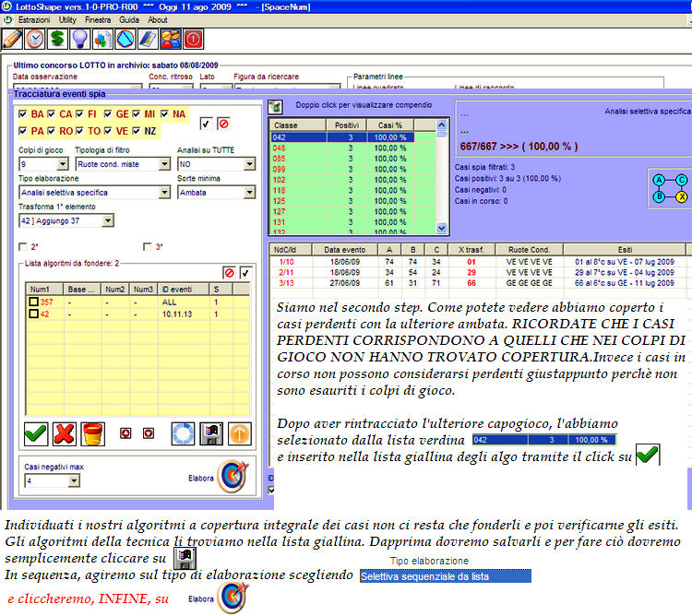Click the blue circular refresh icon
692x616 pixels.
point(183,434)
